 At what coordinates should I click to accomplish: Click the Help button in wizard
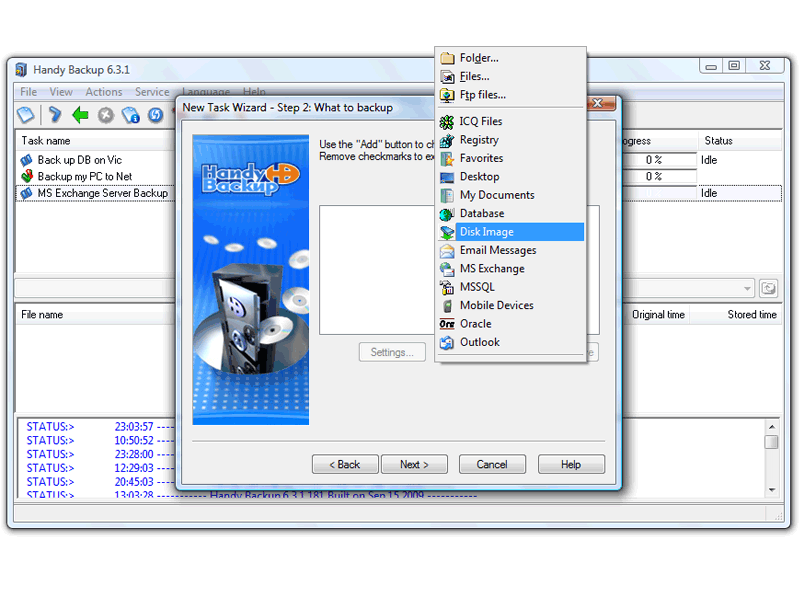(x=571, y=464)
